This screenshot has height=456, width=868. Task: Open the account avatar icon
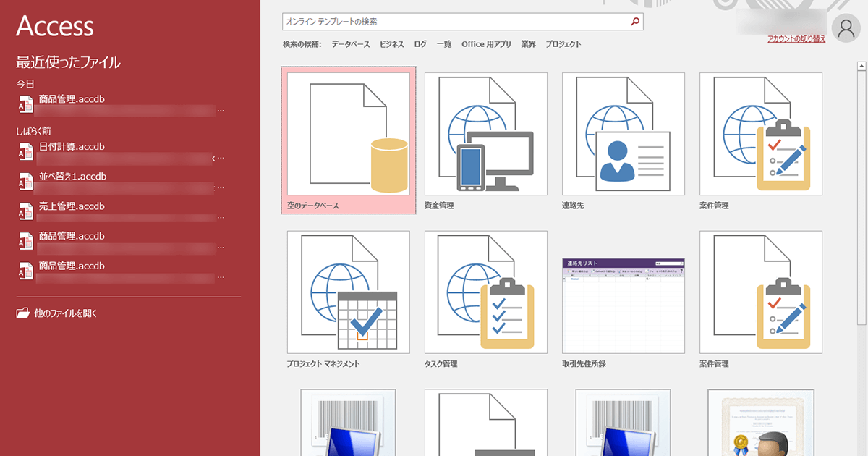click(x=845, y=28)
